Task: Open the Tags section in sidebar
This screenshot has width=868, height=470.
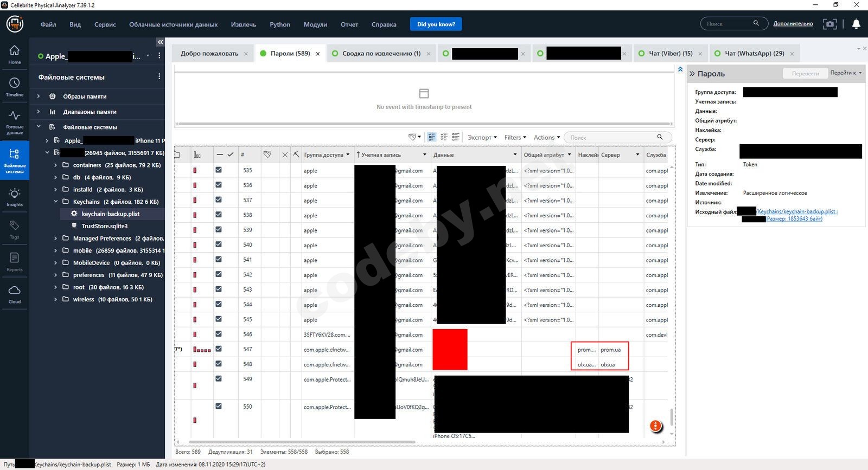Action: [15, 230]
